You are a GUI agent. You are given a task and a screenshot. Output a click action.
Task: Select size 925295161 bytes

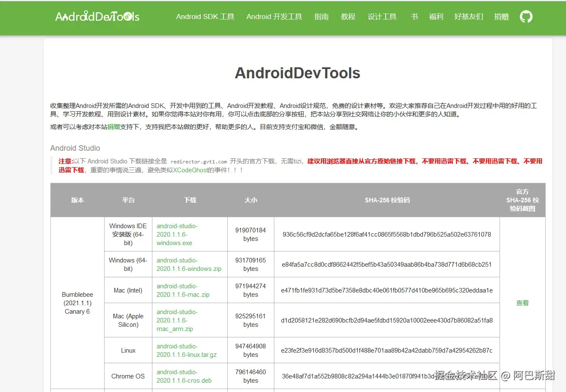pyautogui.click(x=251, y=320)
